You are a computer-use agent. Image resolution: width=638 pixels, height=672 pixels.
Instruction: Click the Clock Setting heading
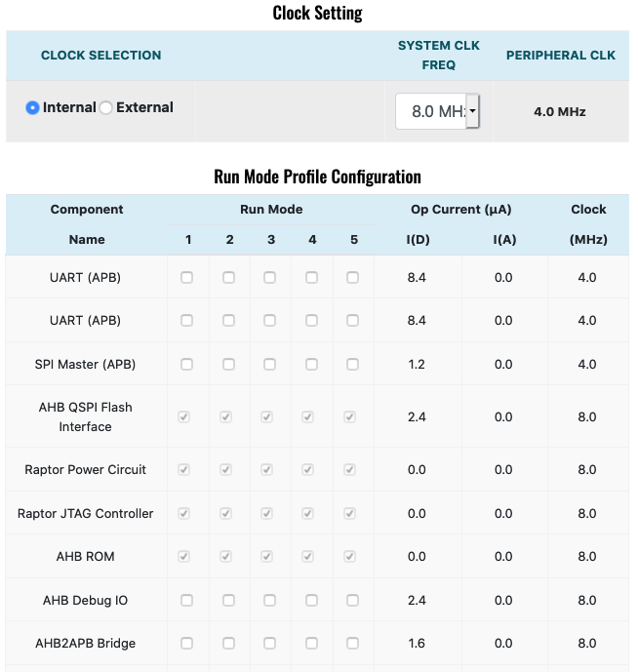(x=317, y=13)
